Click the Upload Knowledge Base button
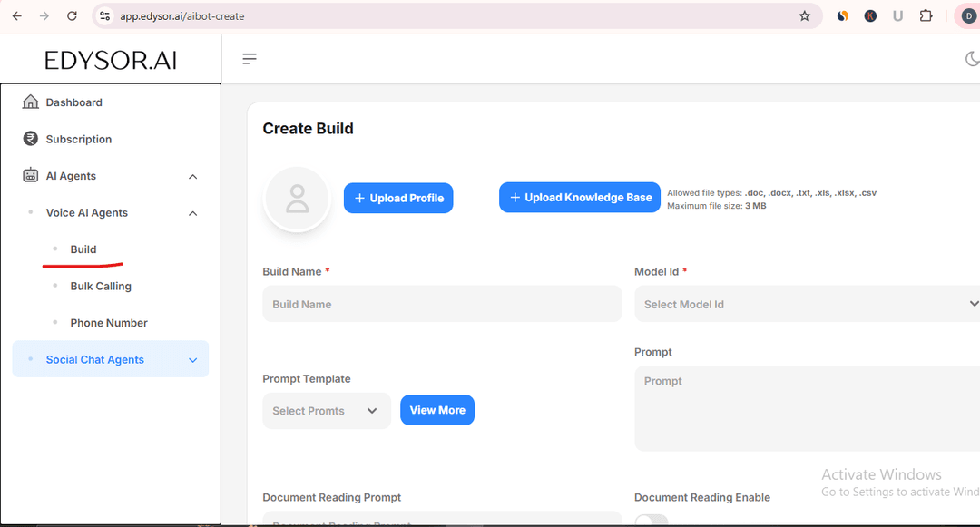980x527 pixels. click(x=579, y=197)
